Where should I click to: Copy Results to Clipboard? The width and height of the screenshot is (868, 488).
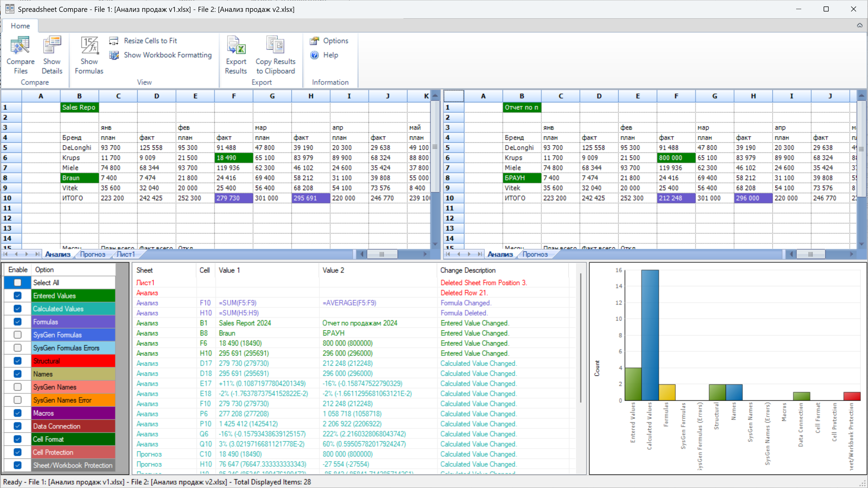coord(275,55)
